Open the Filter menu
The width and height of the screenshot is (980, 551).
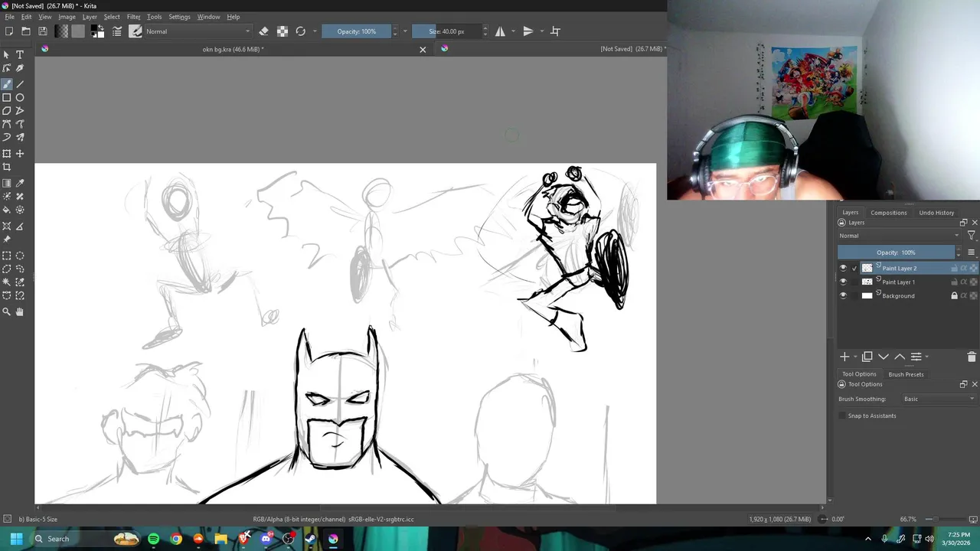[x=133, y=17]
